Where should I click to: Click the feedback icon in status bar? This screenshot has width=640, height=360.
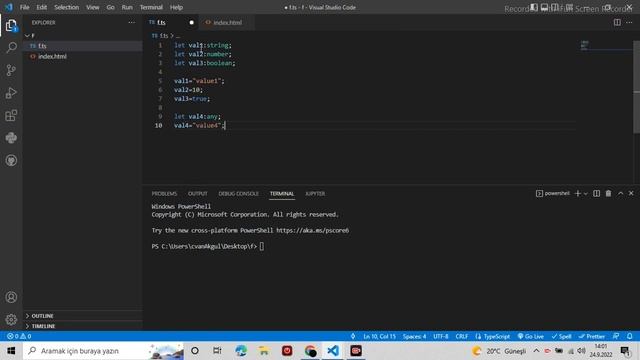click(616, 336)
